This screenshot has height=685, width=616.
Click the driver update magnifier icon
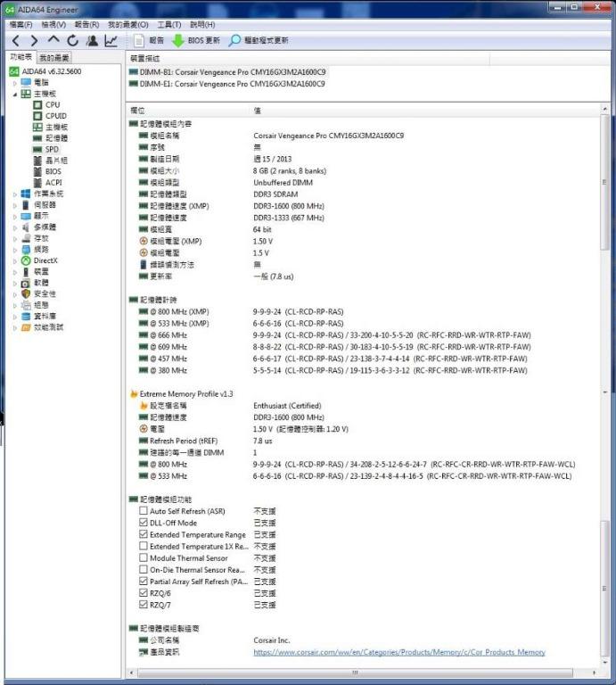pyautogui.click(x=234, y=41)
